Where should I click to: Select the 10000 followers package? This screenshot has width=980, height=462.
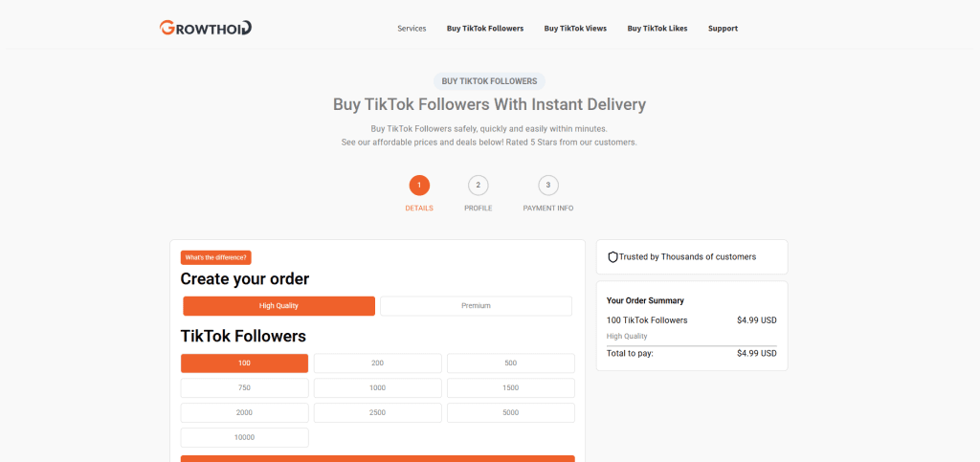(244, 437)
